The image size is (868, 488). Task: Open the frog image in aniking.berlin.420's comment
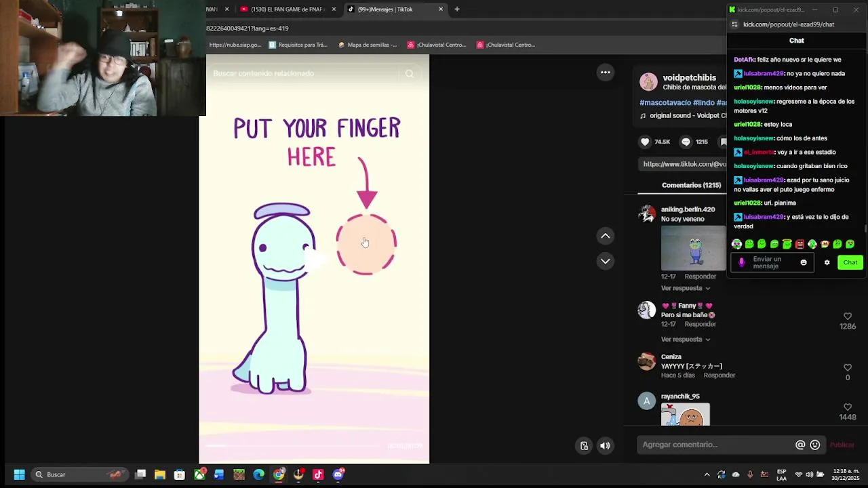[x=693, y=248]
